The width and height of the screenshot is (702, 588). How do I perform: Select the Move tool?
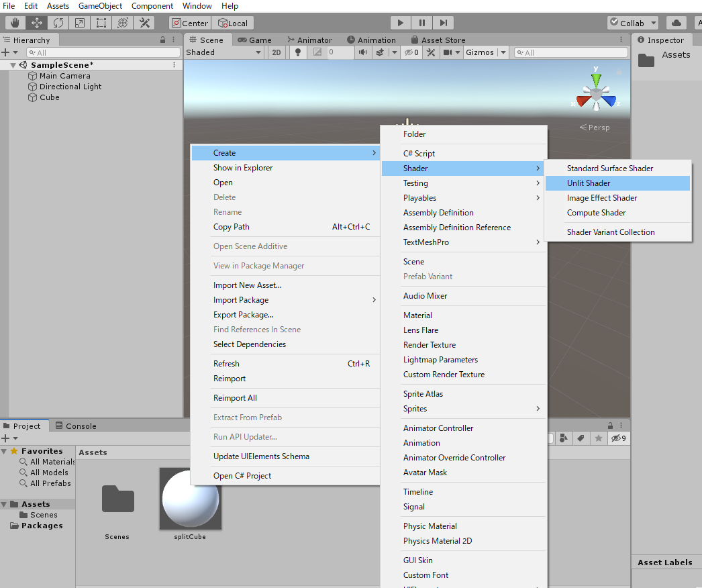pos(37,23)
